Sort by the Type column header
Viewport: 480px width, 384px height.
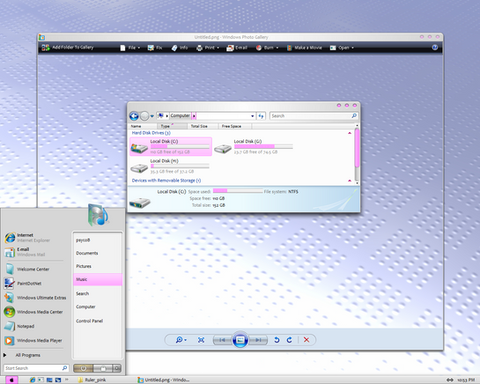[172, 126]
